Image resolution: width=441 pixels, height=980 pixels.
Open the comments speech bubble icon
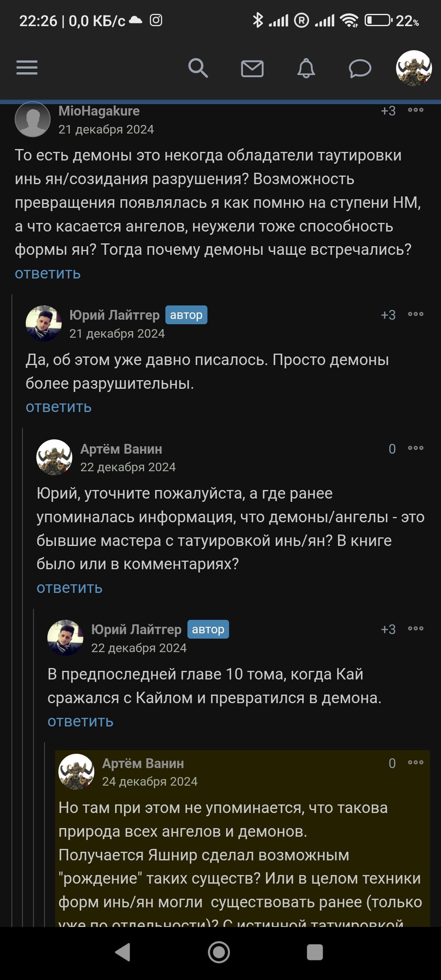[360, 68]
